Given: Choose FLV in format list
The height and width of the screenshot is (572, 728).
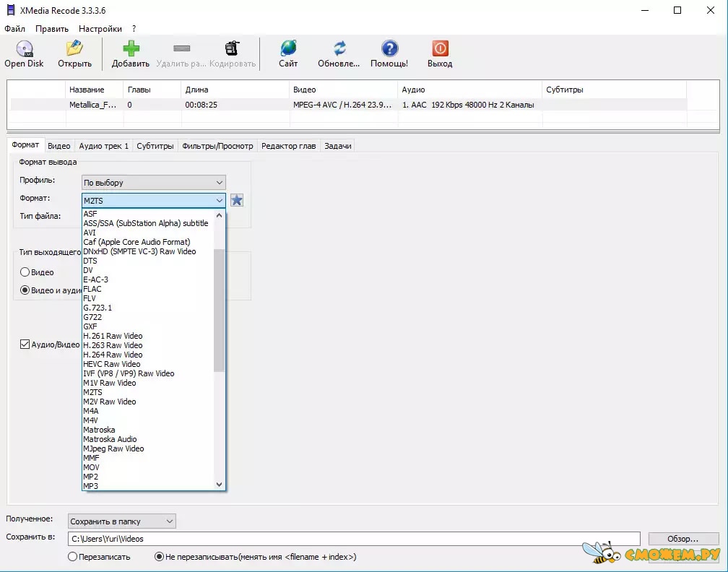Looking at the screenshot, I should click(148, 298).
